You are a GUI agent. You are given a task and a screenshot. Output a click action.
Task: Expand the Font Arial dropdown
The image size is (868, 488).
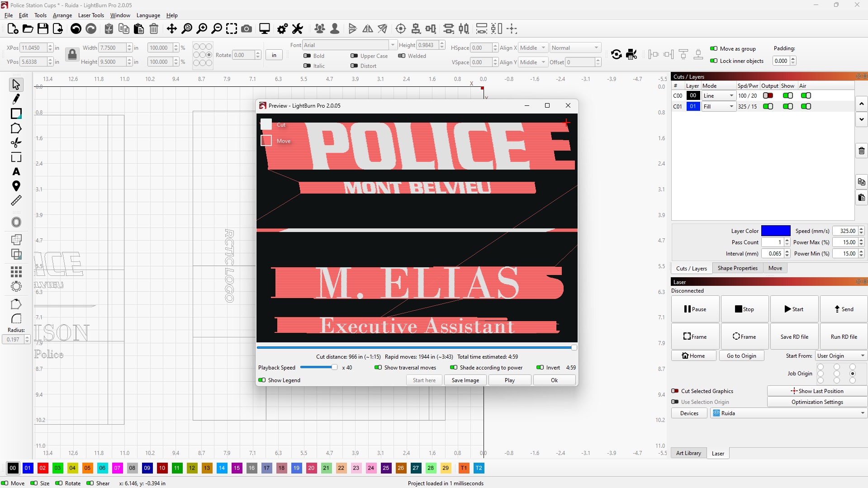point(393,45)
